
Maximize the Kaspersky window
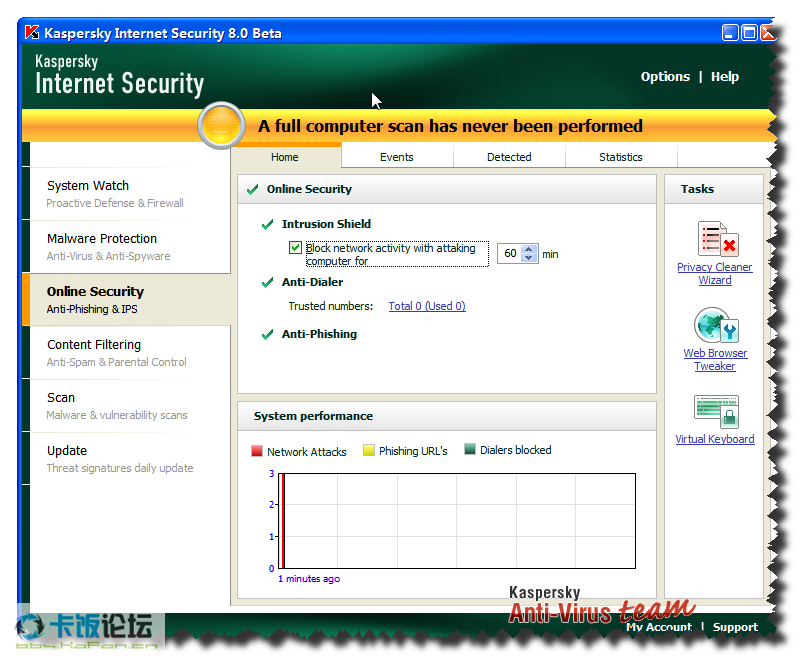pyautogui.click(x=749, y=33)
